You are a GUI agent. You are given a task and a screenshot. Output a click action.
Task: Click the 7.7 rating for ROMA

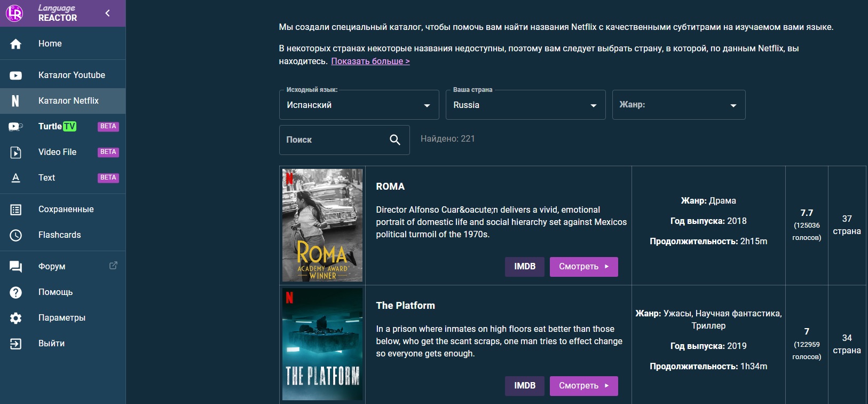tap(807, 213)
